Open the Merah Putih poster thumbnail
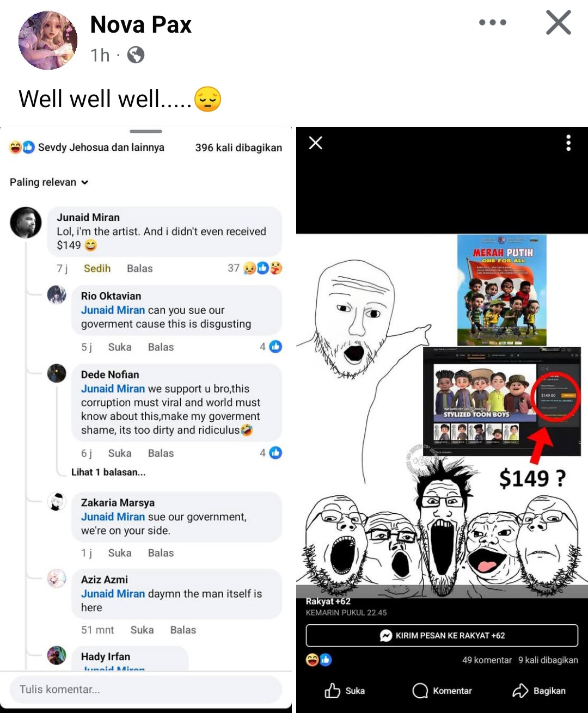Screen dimensions: 588x713 [x=502, y=290]
